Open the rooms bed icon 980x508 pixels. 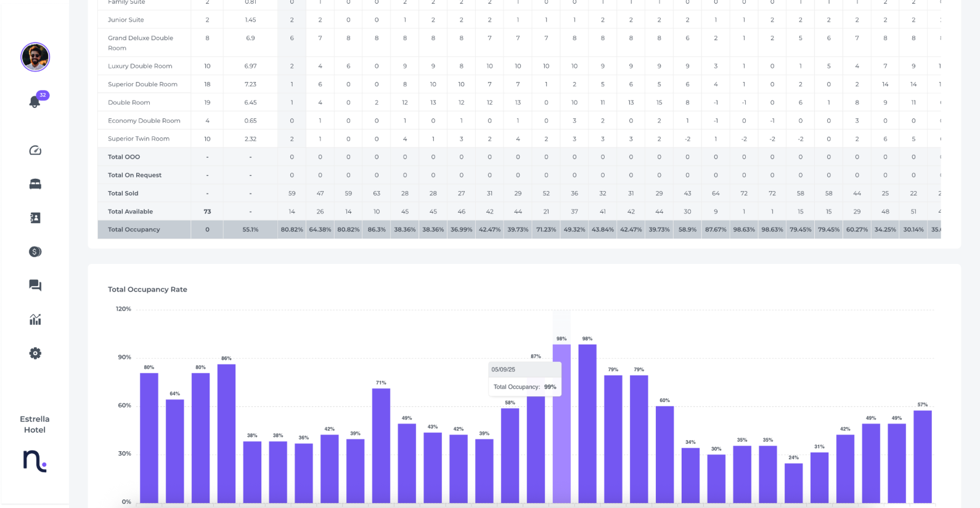pos(35,184)
